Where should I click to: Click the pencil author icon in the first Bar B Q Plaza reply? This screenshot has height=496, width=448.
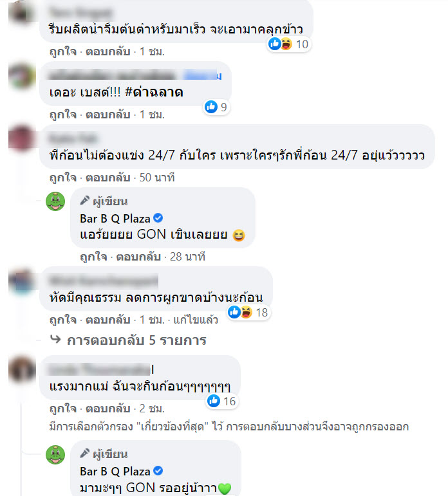click(84, 200)
